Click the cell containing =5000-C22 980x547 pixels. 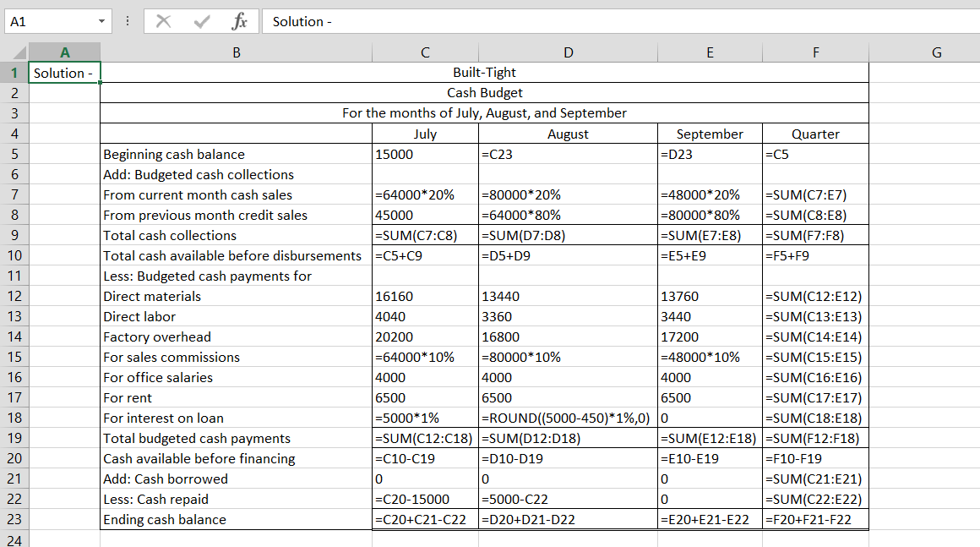pos(568,499)
